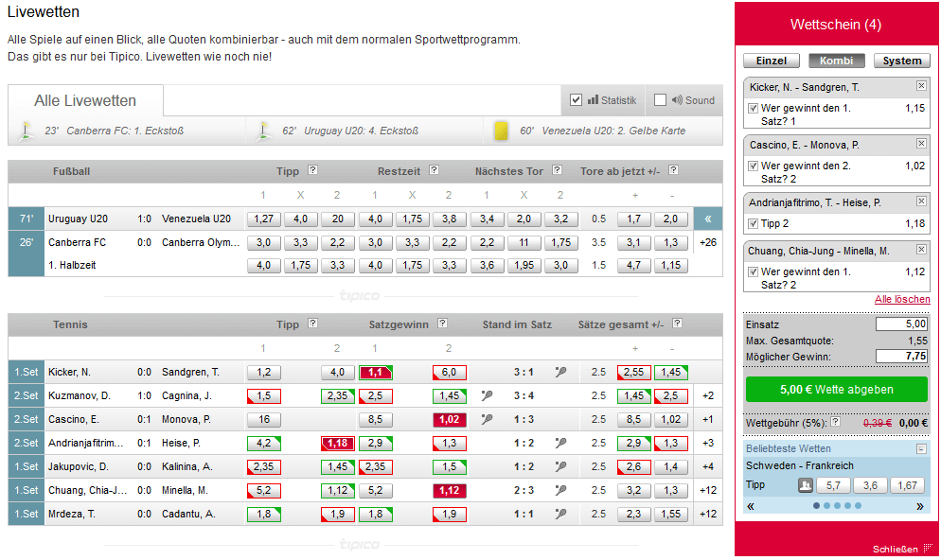941x560 pixels.
Task: Select the first Beliebteste Wetten pagination dot
Action: pyautogui.click(x=816, y=505)
